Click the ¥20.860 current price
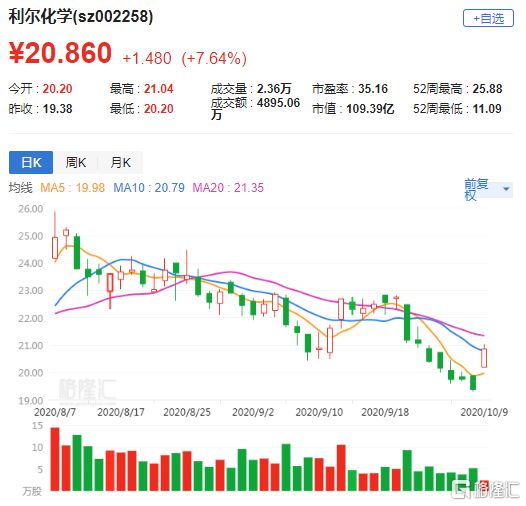526x506 pixels. click(x=60, y=53)
